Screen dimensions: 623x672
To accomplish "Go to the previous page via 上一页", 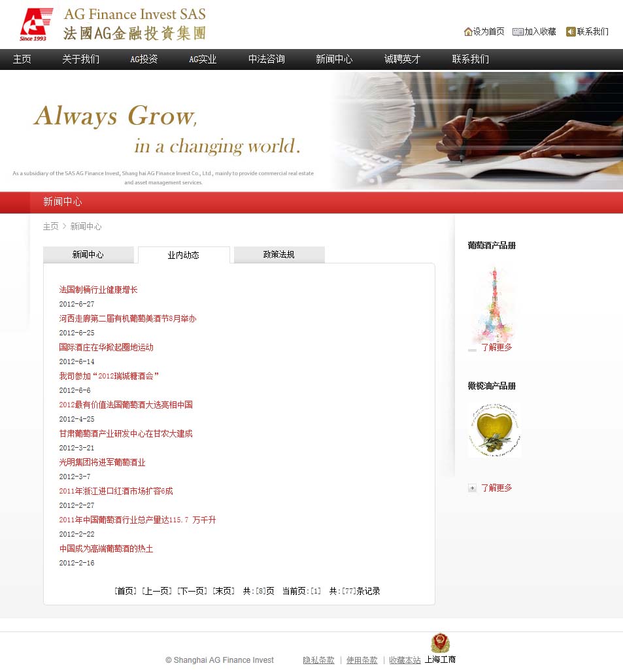I will (157, 591).
